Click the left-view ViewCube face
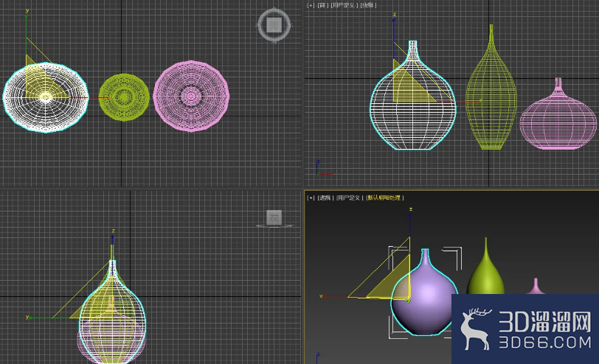The height and width of the screenshot is (364, 599). click(x=274, y=218)
